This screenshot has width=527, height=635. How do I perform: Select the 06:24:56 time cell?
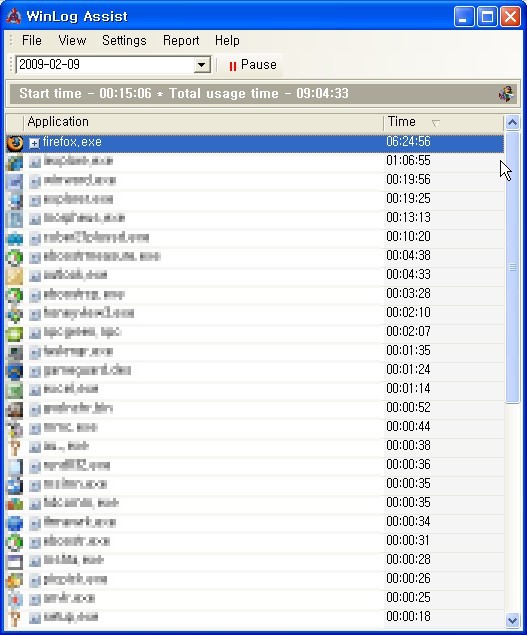[408, 141]
